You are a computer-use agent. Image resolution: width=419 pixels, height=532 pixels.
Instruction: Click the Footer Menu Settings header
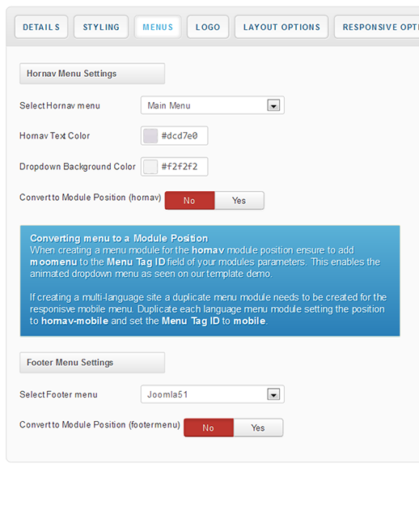[x=92, y=363]
